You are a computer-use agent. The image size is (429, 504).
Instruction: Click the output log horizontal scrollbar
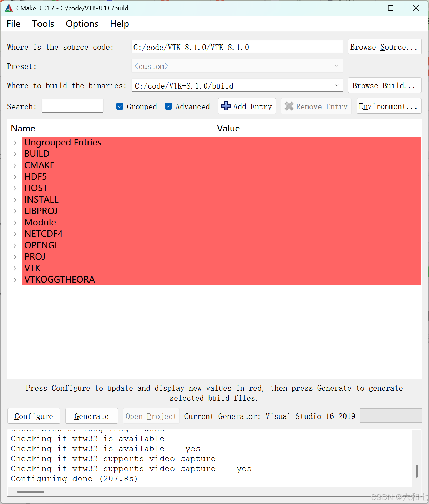(31, 491)
